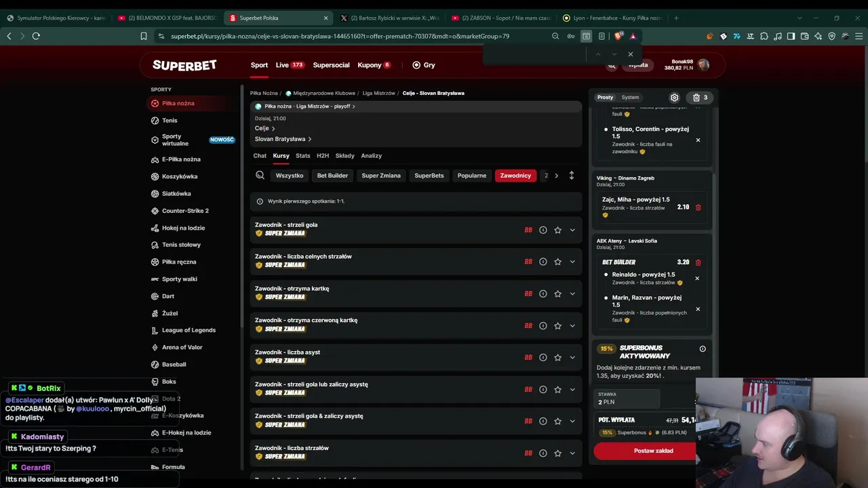The height and width of the screenshot is (488, 868).
Task: Open Bet Builder for 'Zawodnik - liczba strzałów'
Action: [528, 453]
